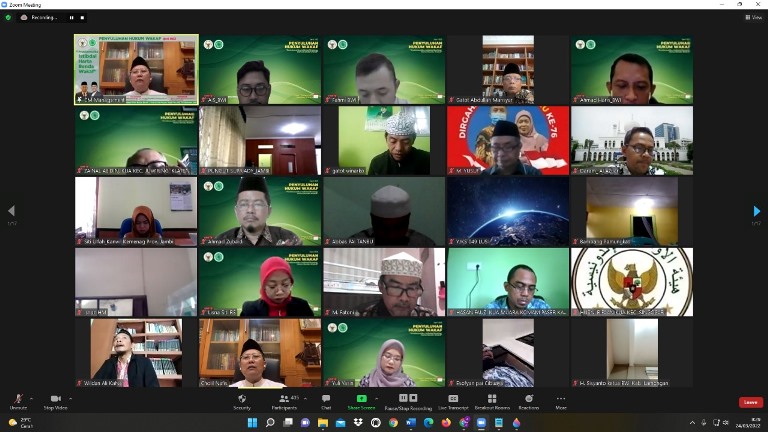Image resolution: width=768 pixels, height=432 pixels.
Task: Open Microsoft Word from taskbar
Action: pos(411,422)
